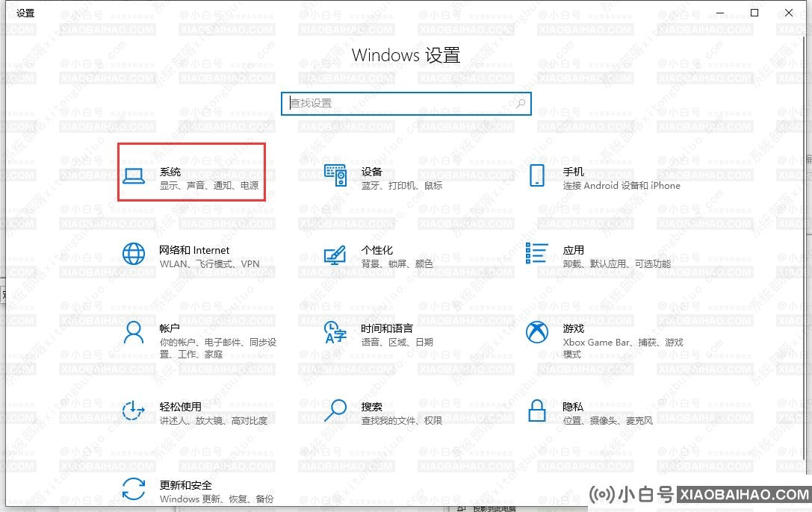Close the 设置 window
The width and height of the screenshot is (812, 512).
pyautogui.click(x=789, y=13)
